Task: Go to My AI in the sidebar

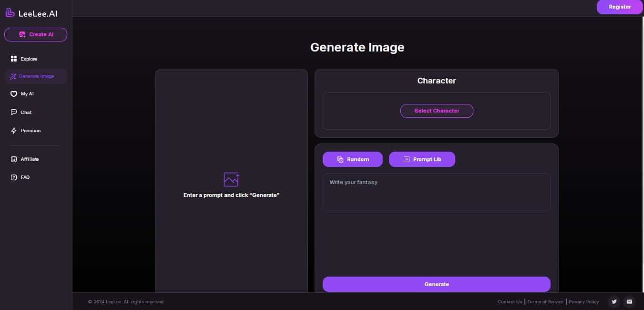Action: coord(36,94)
